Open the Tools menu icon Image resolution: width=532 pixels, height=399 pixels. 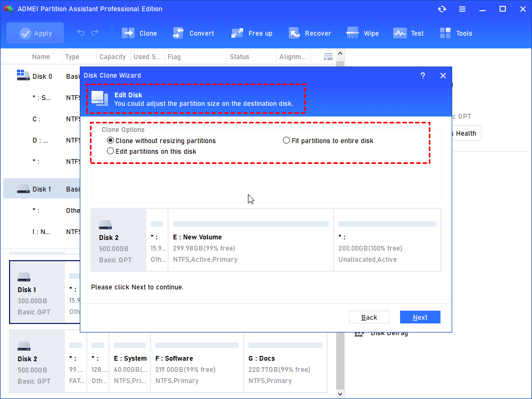click(x=445, y=33)
